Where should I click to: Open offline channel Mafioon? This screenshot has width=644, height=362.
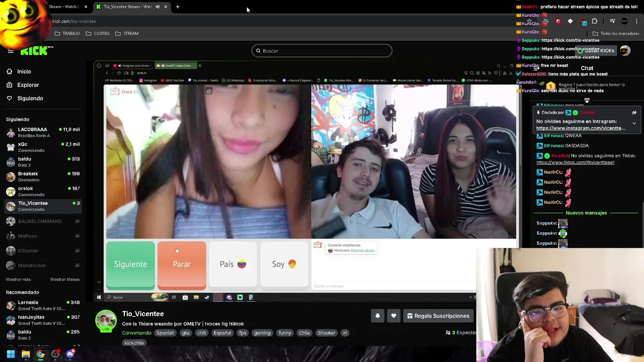coord(43,236)
